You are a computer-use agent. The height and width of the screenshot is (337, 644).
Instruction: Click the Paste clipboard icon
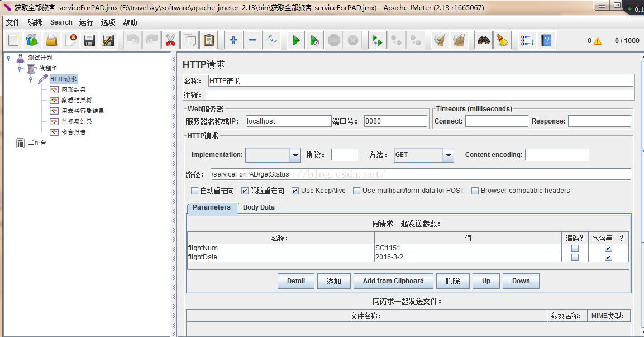pyautogui.click(x=209, y=40)
